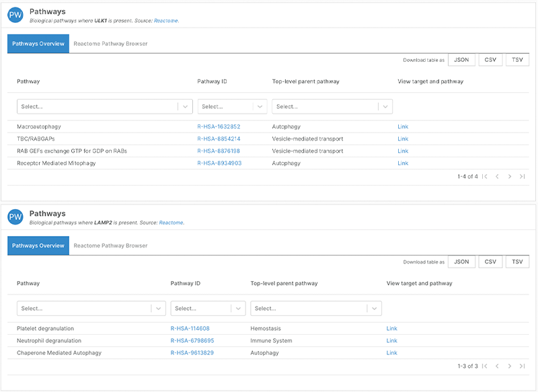Click next page arrow under ULK1 table
This screenshot has height=392, width=538.
tap(511, 177)
